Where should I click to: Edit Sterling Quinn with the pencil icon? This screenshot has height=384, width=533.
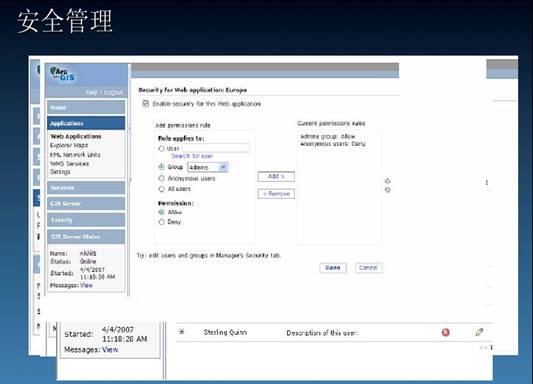479,332
